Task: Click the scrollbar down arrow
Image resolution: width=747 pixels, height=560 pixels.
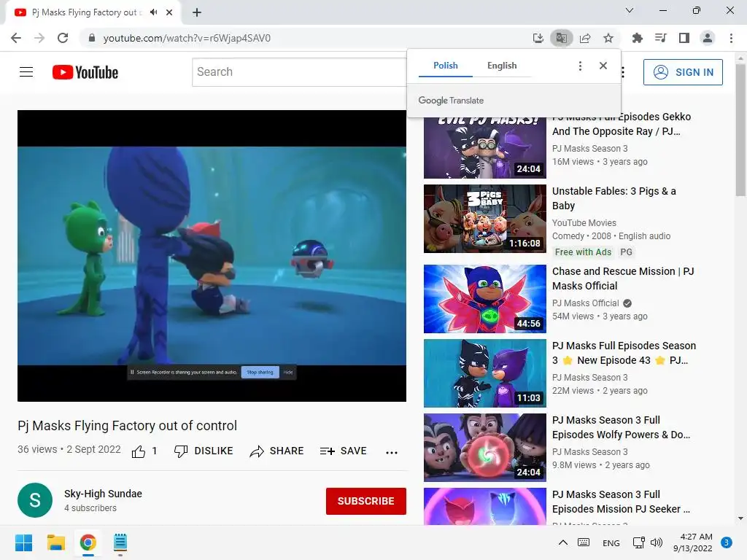Action: 740,518
